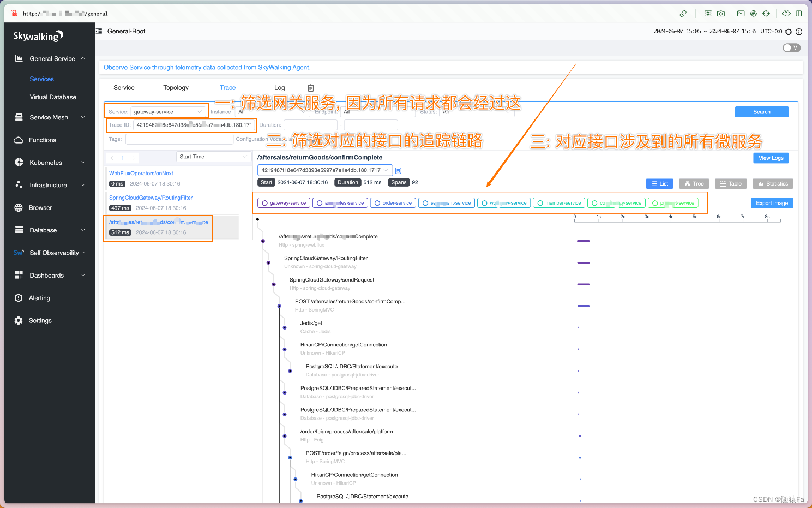The image size is (812, 508).
Task: Open Alerting via its shield icon
Action: (x=19, y=298)
